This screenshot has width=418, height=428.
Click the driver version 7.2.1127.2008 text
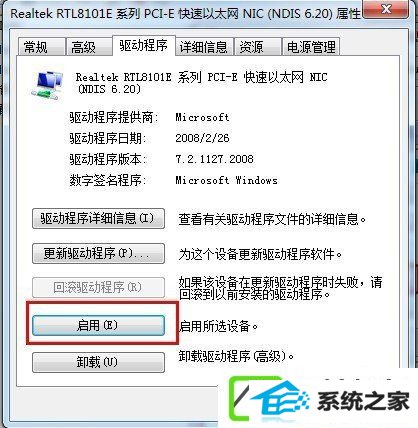[214, 159]
